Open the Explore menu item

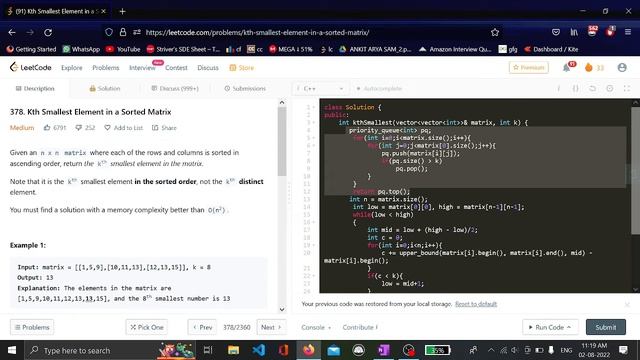click(71, 68)
